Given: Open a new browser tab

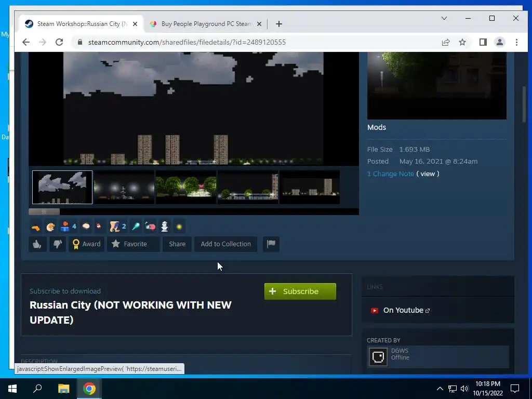Looking at the screenshot, I should (x=279, y=24).
